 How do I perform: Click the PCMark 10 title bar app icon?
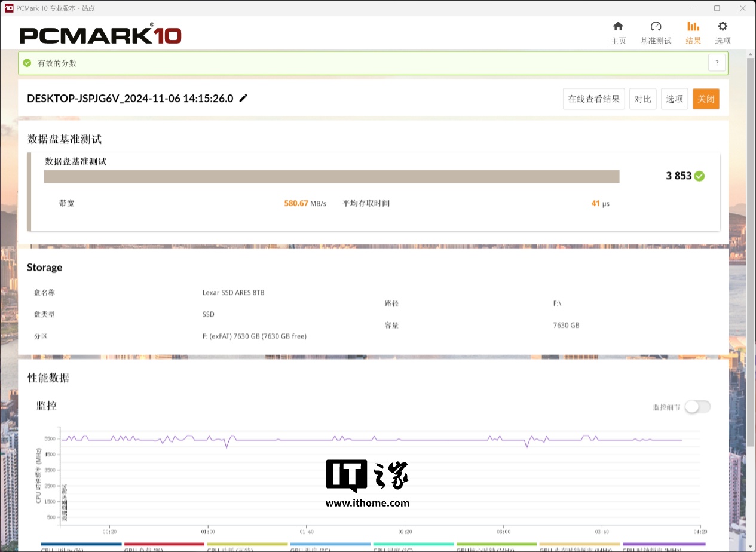click(x=8, y=8)
